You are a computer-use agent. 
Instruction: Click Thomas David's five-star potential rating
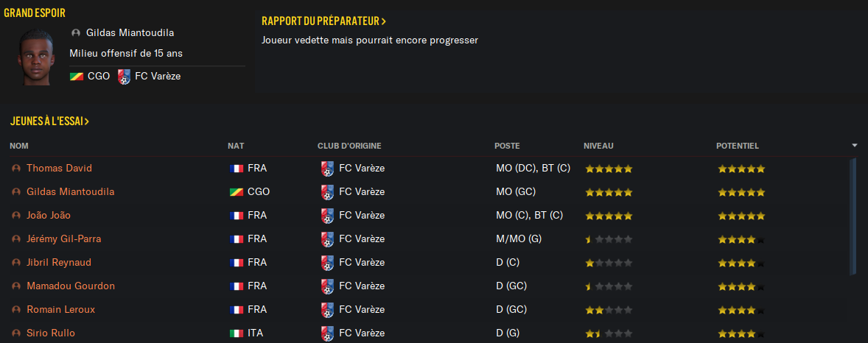741,169
